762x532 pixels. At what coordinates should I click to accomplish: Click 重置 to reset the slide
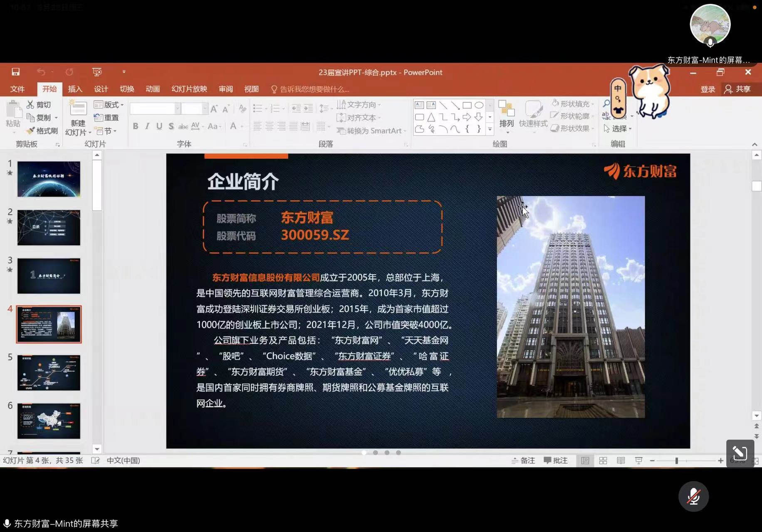106,118
